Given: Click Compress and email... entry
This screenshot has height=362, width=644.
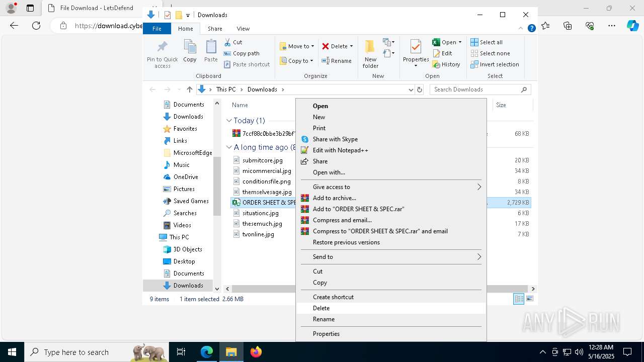Looking at the screenshot, I should pos(390,220).
